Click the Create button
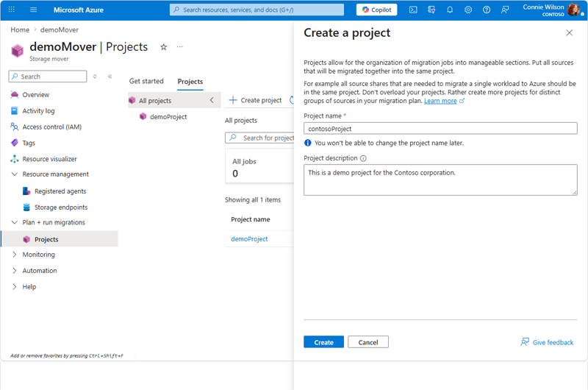 (323, 342)
